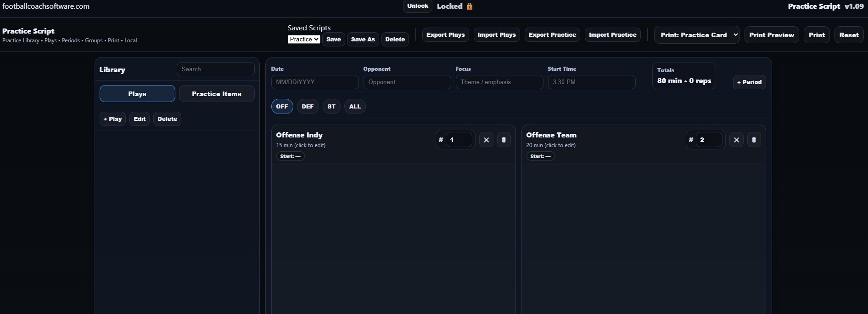Image resolution: width=868 pixels, height=314 pixels.
Task: Click the + Play button
Action: click(112, 119)
